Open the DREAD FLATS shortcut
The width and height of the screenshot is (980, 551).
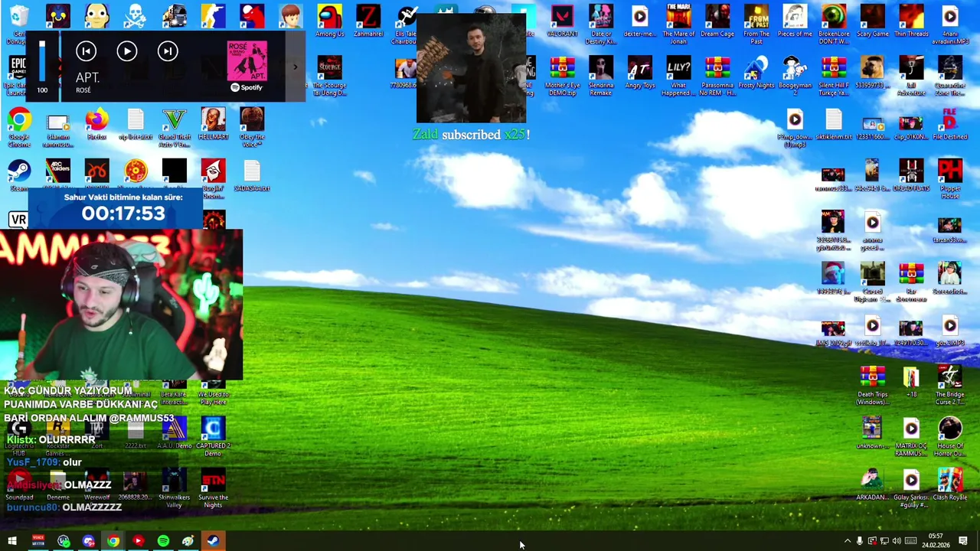(x=911, y=176)
